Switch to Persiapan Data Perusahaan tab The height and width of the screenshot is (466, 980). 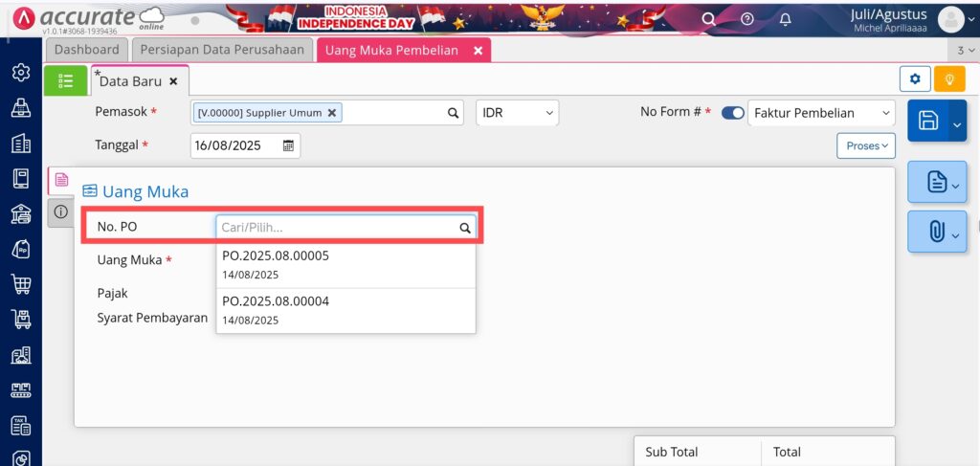click(222, 50)
